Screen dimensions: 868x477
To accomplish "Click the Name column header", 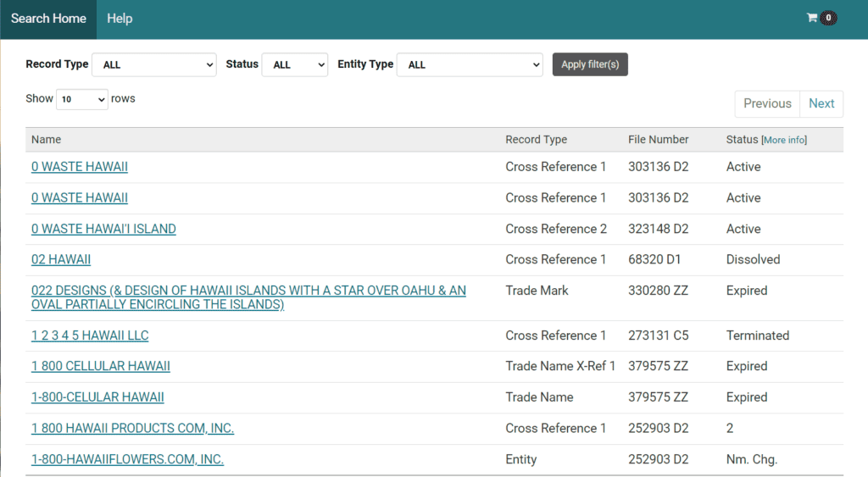I will coord(47,140).
